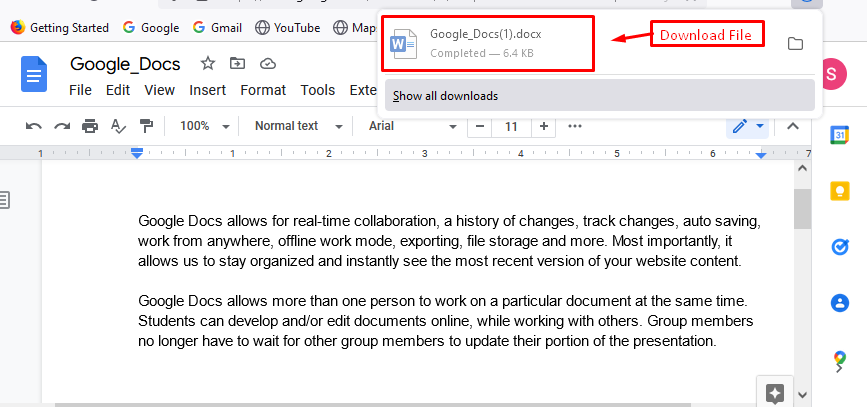The height and width of the screenshot is (407, 867).
Task: Check the cloud save status icon
Action: click(x=268, y=64)
